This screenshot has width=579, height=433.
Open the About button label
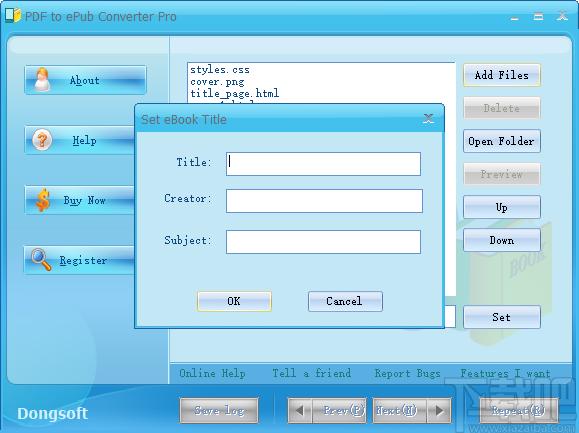(x=85, y=80)
